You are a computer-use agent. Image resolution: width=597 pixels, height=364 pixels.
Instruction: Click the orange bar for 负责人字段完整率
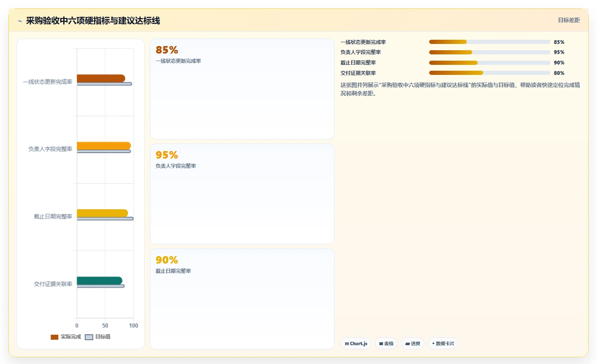[x=104, y=146]
